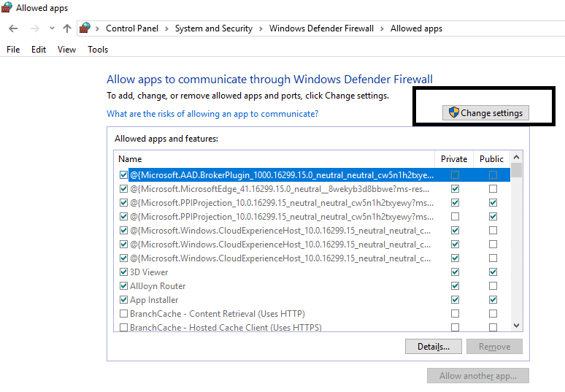Viewport: 565px width, 392px height.
Task: Click the Up arrow to parent folder
Action: click(67, 28)
